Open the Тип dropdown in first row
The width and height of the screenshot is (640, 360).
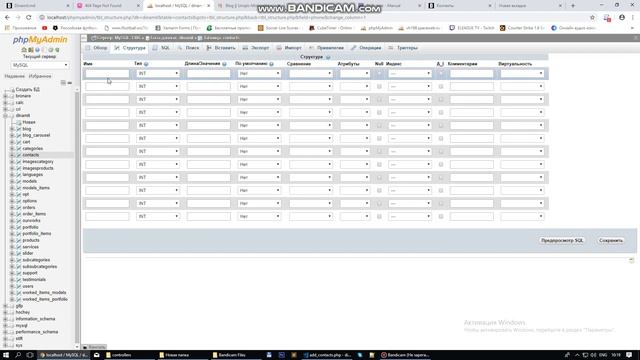click(158, 73)
